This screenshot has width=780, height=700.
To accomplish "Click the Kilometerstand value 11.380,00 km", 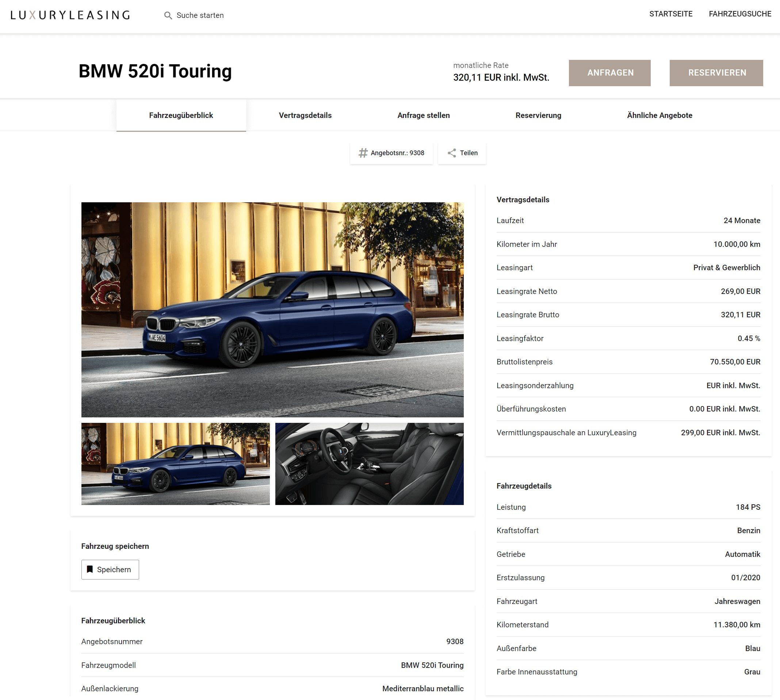I will (737, 625).
